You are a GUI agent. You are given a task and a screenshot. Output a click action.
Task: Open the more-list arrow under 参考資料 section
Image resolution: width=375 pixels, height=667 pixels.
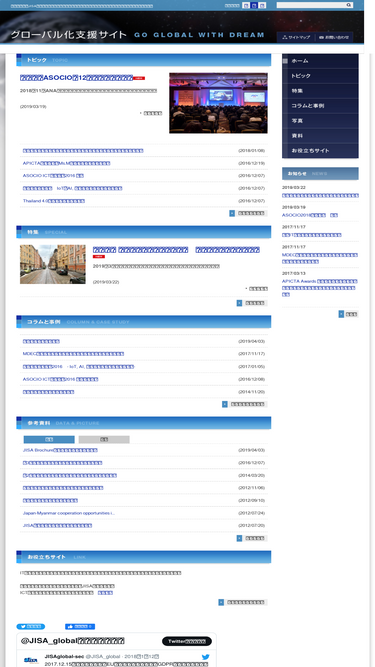239,538
